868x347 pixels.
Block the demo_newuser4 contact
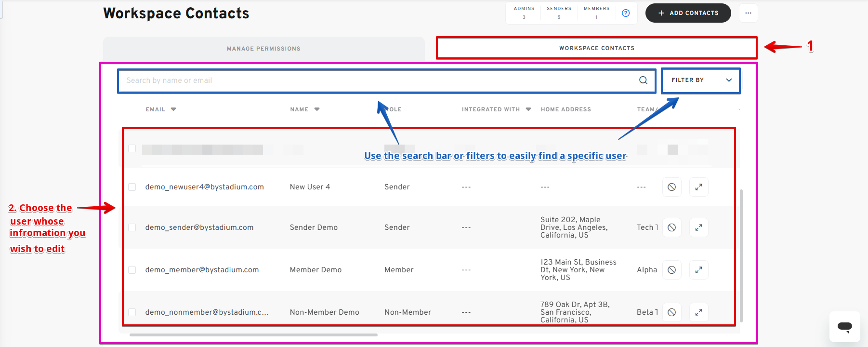671,187
